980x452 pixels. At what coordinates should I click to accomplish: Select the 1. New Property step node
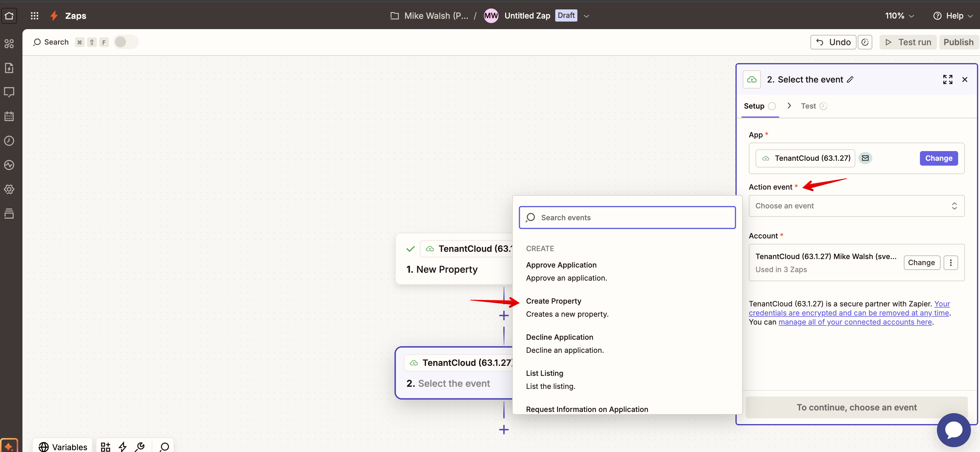pyautogui.click(x=454, y=259)
